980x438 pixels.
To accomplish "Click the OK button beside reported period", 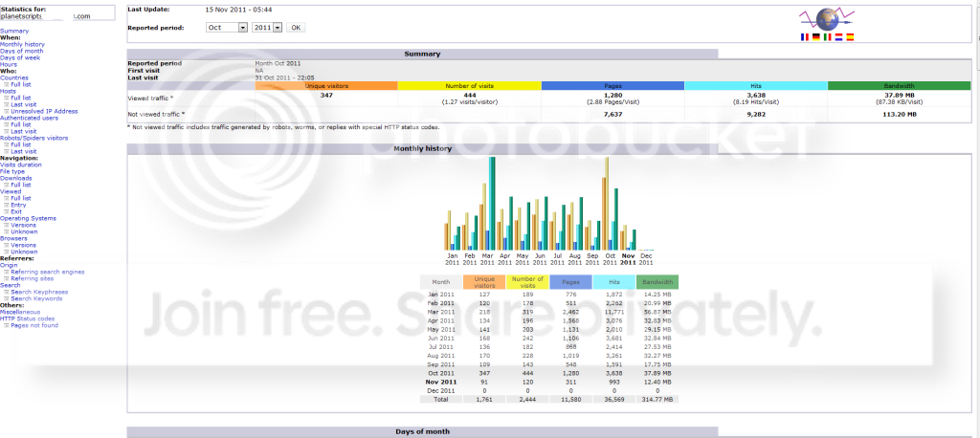I will [x=296, y=28].
